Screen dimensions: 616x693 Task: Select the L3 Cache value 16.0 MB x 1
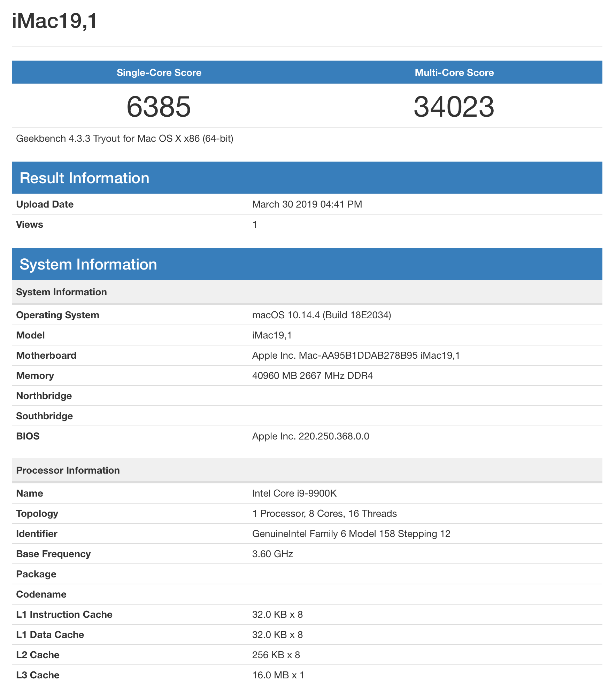(x=278, y=675)
